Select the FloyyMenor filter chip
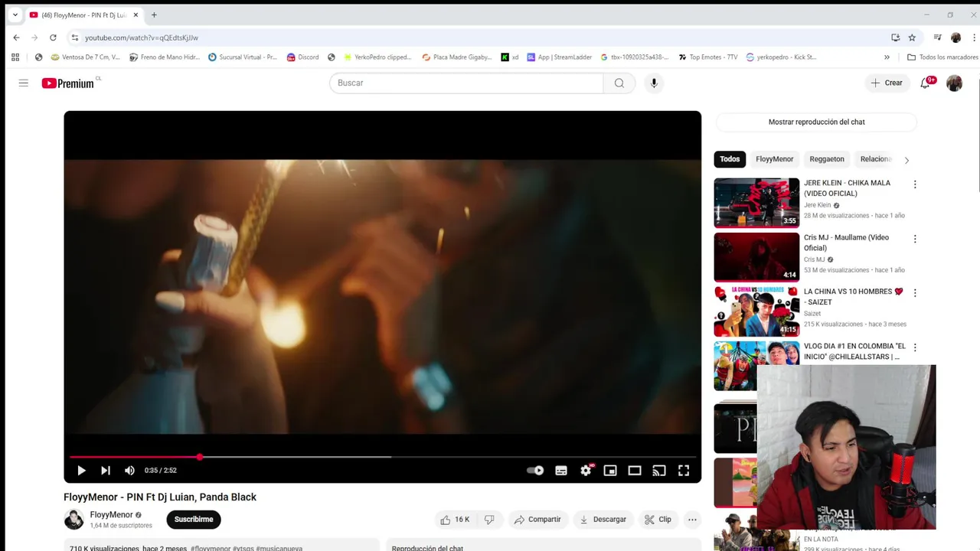980x551 pixels. click(774, 159)
